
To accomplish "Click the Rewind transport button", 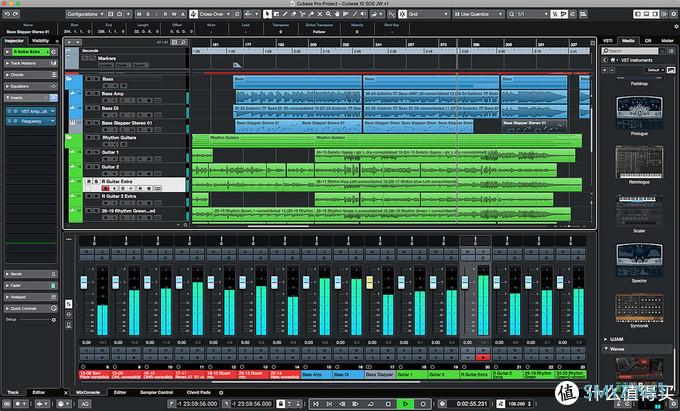I will pyautogui.click(x=343, y=404).
